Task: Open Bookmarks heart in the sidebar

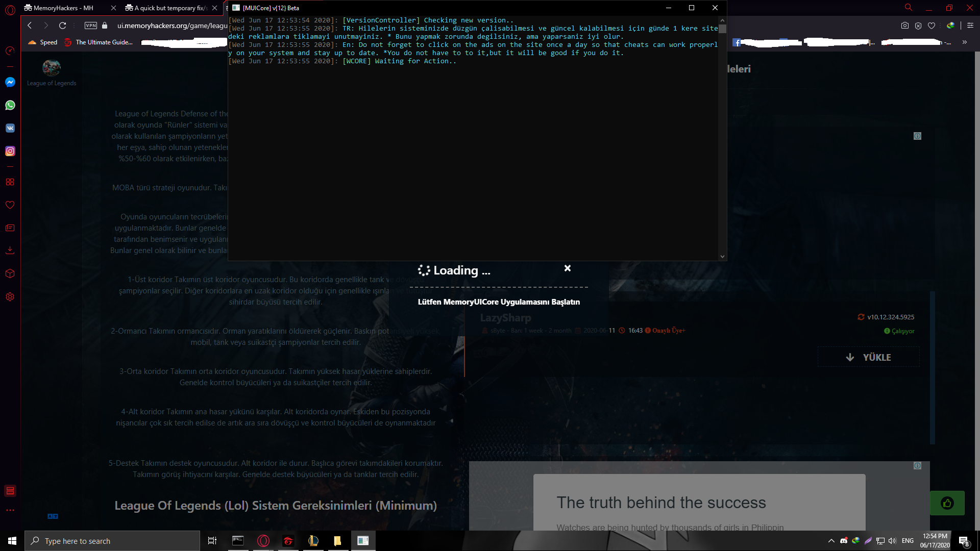Action: pos(10,205)
